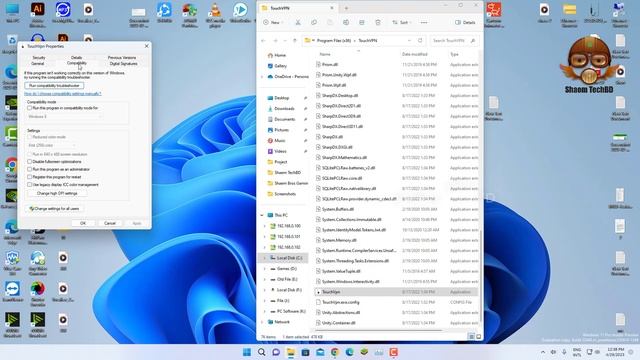Screen dimensions: 640x360
Task: Expand PC Software (K:) drive node
Action: pyautogui.click(x=264, y=311)
